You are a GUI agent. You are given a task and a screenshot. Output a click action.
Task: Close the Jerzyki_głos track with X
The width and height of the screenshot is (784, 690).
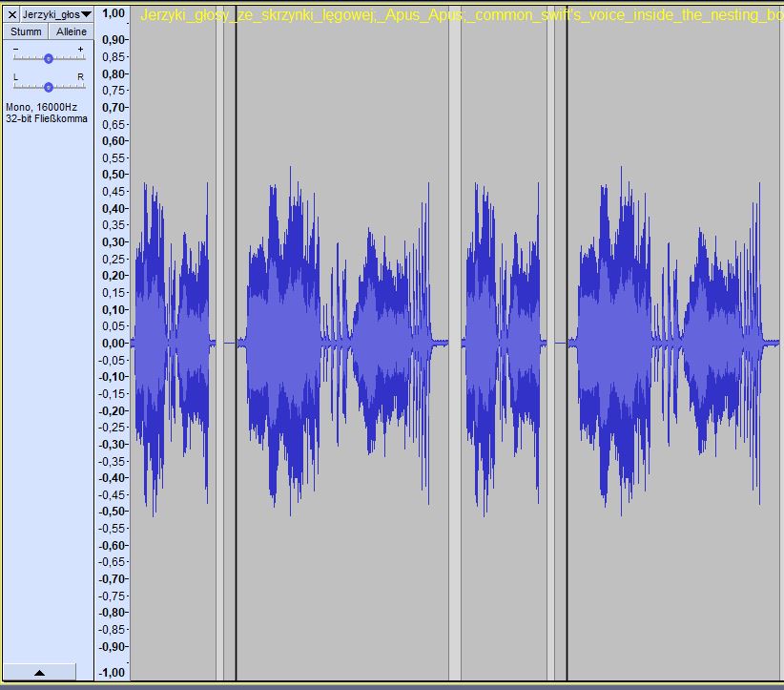[x=12, y=14]
